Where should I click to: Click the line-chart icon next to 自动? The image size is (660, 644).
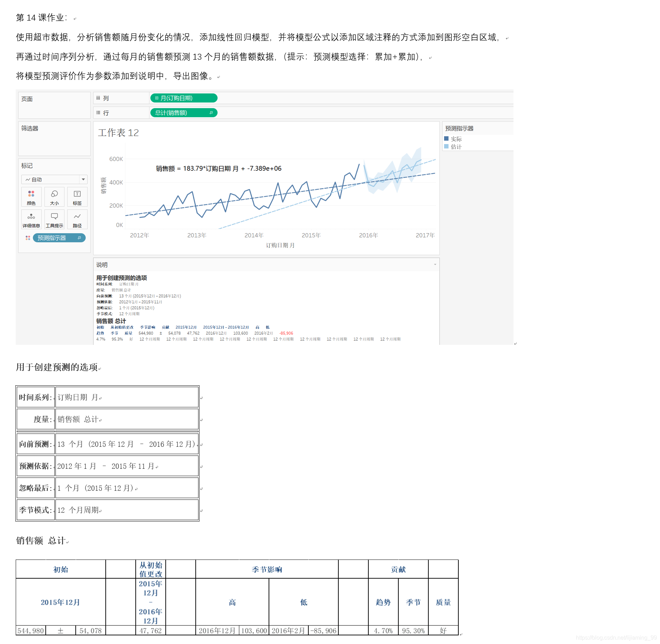[28, 180]
